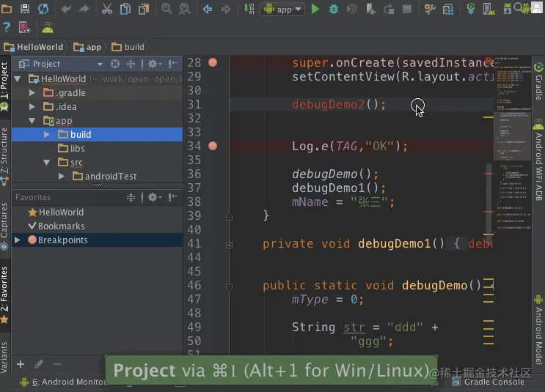Click the Run with Coverage icon
Image resolution: width=545 pixels, height=392 pixels.
(x=352, y=9)
